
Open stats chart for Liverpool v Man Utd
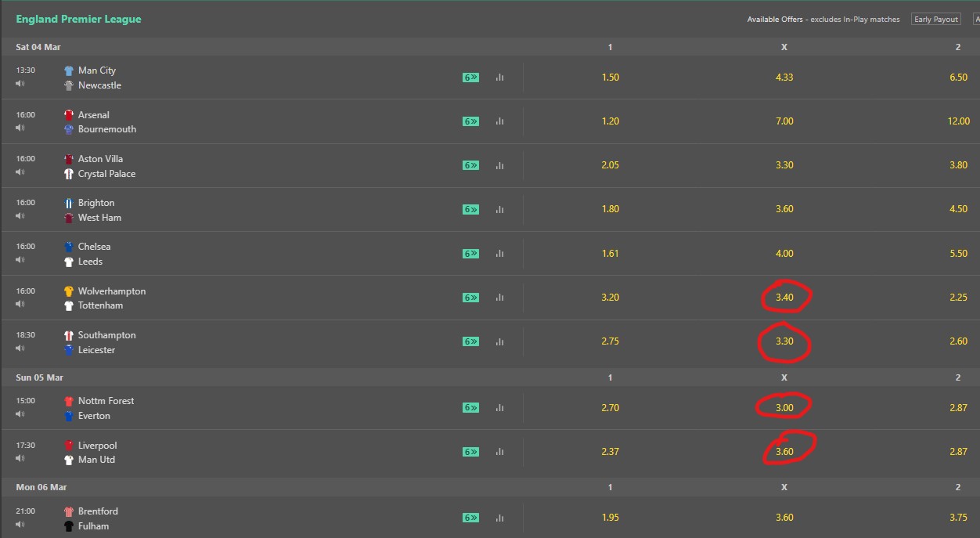click(499, 452)
